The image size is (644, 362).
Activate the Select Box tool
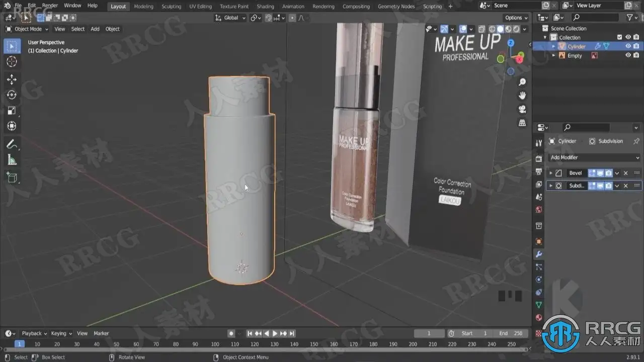pos(12,47)
